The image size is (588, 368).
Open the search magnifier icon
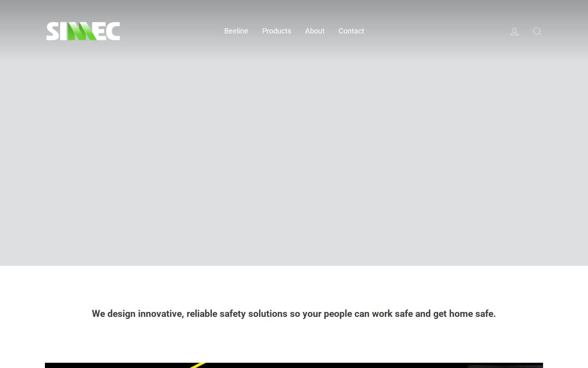537,31
